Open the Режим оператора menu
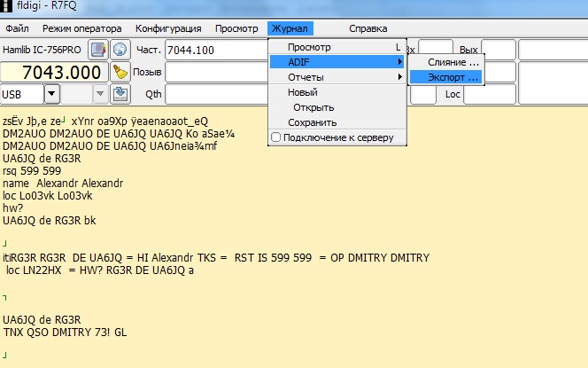Image resolution: width=588 pixels, height=368 pixels. 82,28
